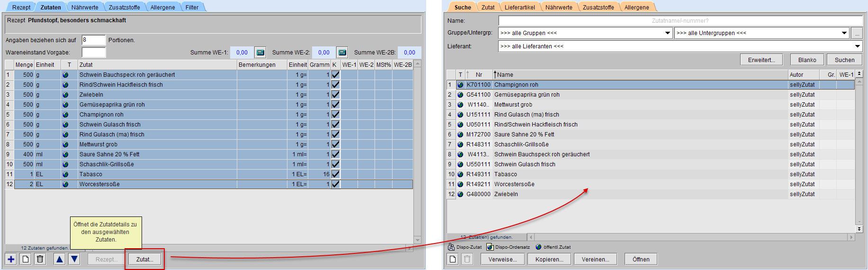
Task: Click globe icon next to G480000 Zwiebeln
Action: pyautogui.click(x=460, y=194)
